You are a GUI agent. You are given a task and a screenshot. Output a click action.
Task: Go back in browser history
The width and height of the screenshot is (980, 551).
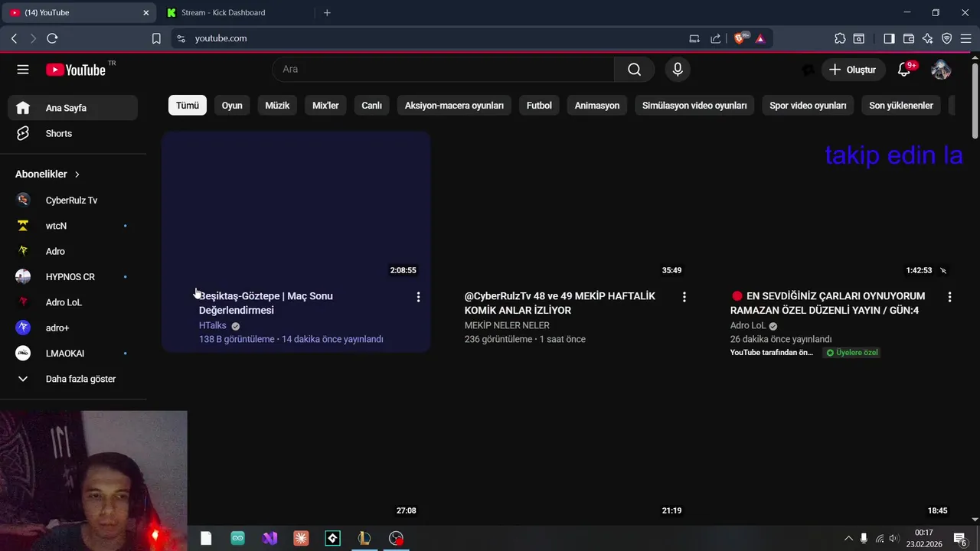coord(14,38)
